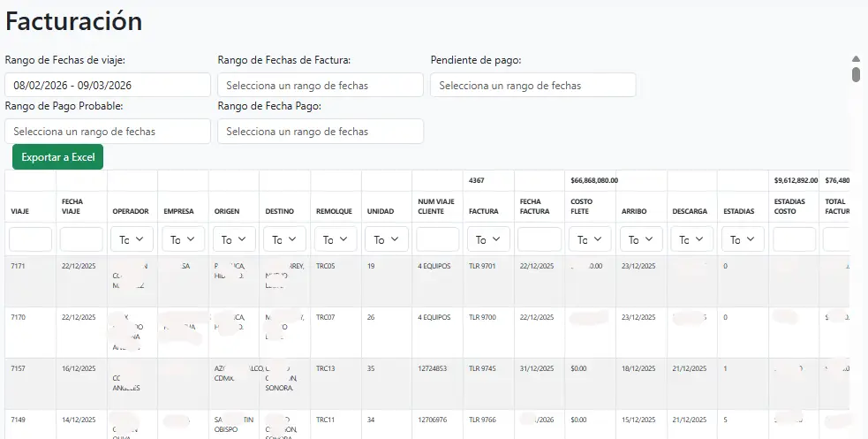Image resolution: width=868 pixels, height=439 pixels.
Task: Open the COSTO FLETE filter dropdown
Action: click(591, 239)
